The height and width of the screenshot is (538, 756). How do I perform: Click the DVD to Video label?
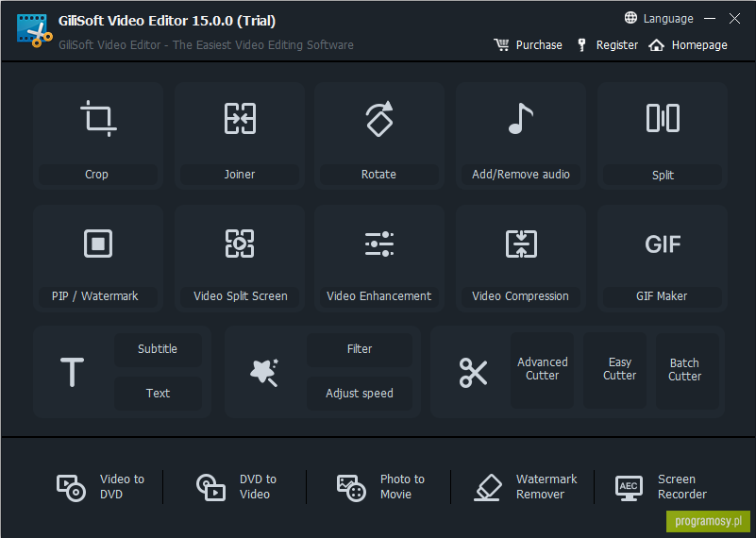258,487
